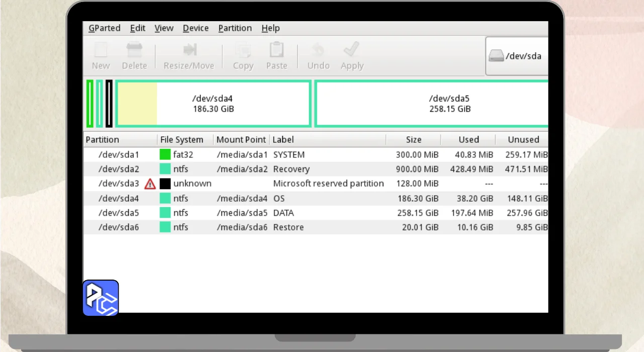Select the /dev/sda6 partition row
Image resolution: width=644 pixels, height=352 pixels.
[x=316, y=227]
